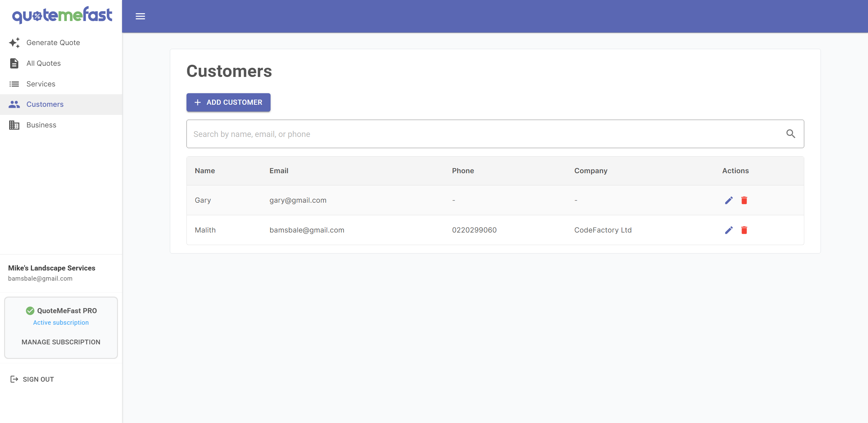The height and width of the screenshot is (423, 868).
Task: Select Customers menu item
Action: coord(61,104)
